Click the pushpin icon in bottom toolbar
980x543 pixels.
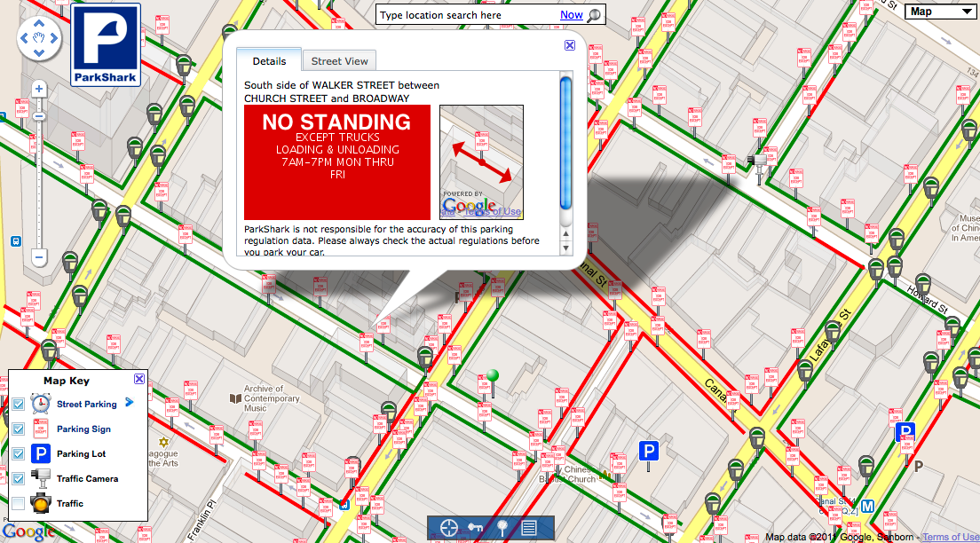pos(502,528)
